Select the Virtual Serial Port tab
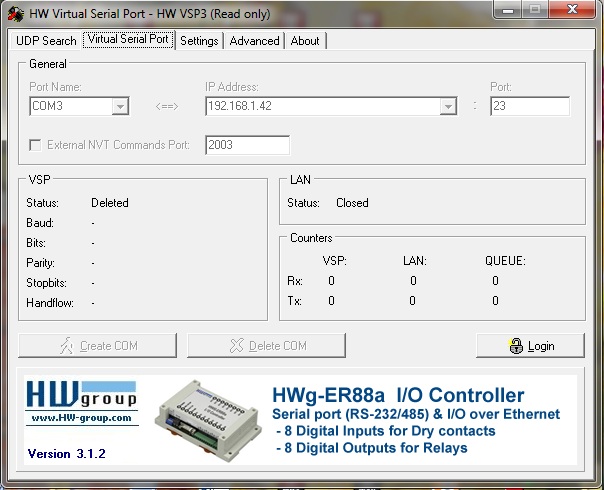Screen dimensions: 604x490 coord(128,39)
